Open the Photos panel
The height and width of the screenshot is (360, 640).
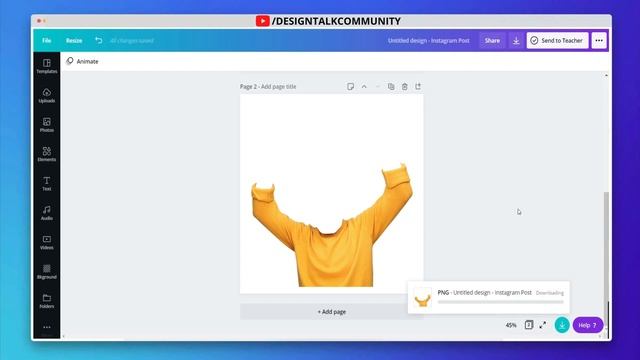[47, 125]
